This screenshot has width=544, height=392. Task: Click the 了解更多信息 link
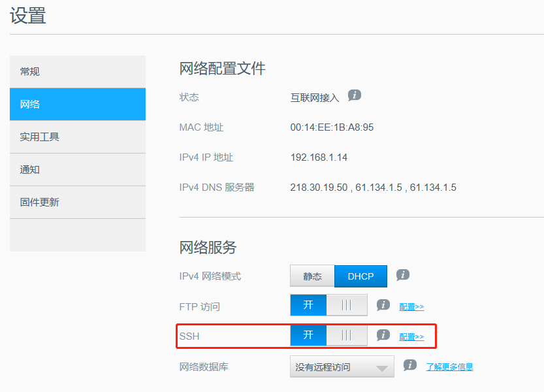[449, 367]
